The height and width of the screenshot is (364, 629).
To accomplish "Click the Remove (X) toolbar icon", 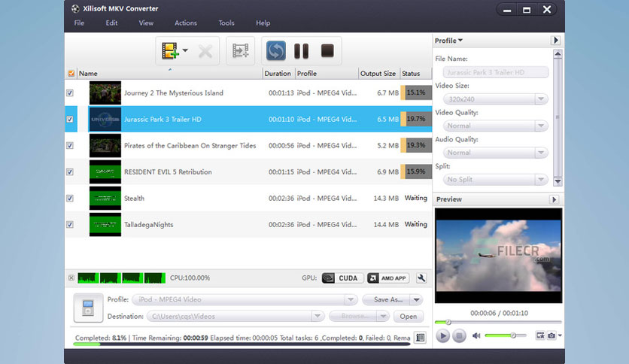I will [205, 51].
